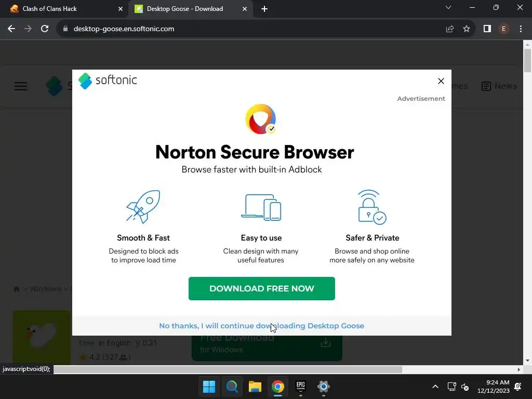532x399 pixels.
Task: Click the Desktop Goose app thumbnail
Action: [x=42, y=338]
